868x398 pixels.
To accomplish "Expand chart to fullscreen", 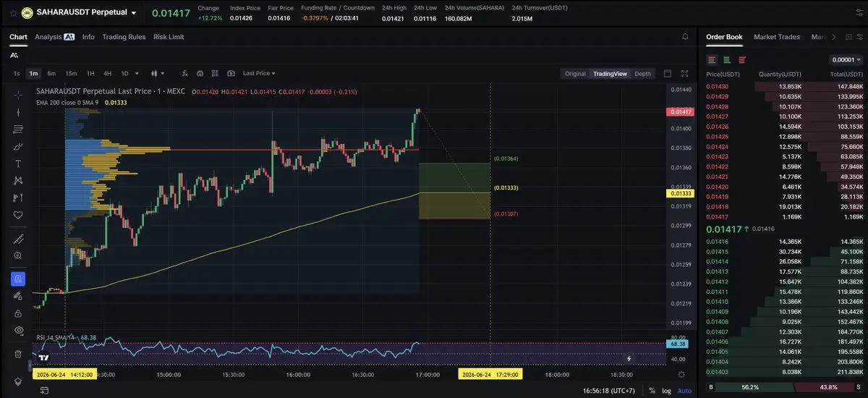I will point(685,73).
